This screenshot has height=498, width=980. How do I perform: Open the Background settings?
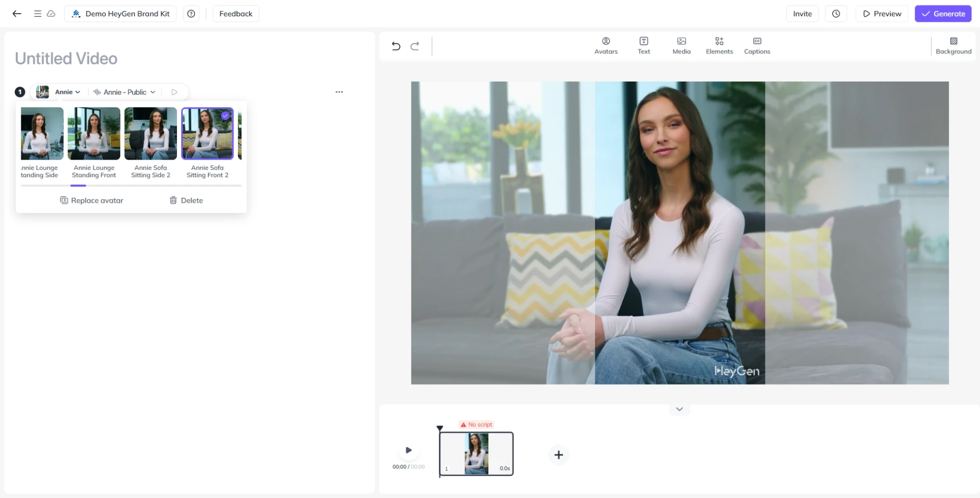(x=953, y=46)
